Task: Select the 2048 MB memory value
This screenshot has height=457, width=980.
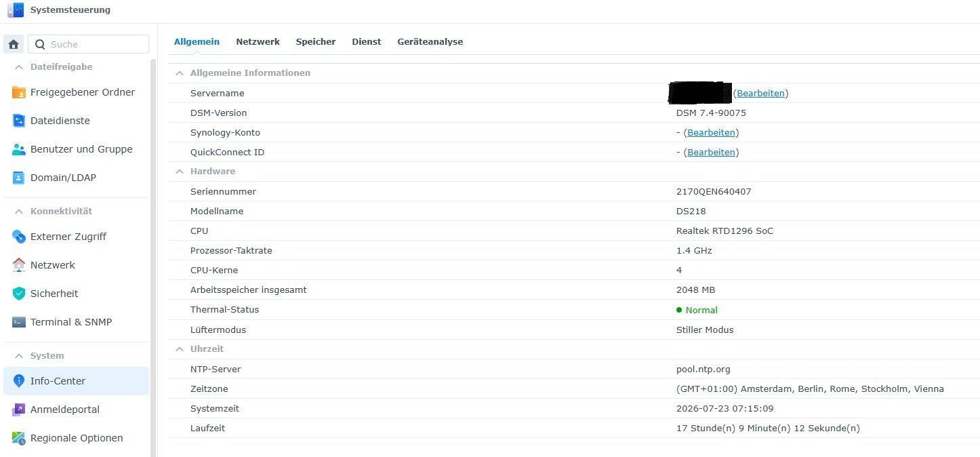Action: [695, 290]
